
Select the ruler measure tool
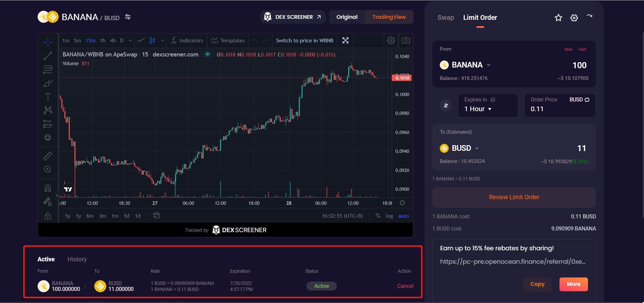click(48, 156)
